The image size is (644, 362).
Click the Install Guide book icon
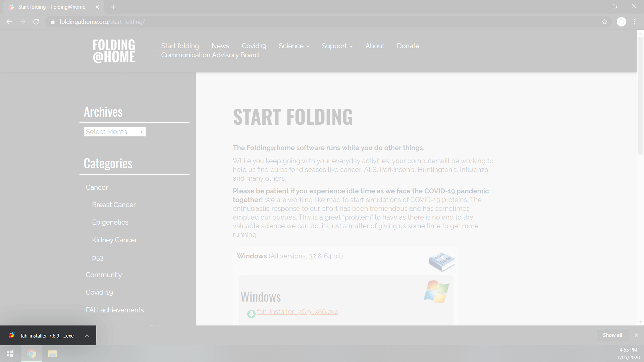tap(441, 261)
